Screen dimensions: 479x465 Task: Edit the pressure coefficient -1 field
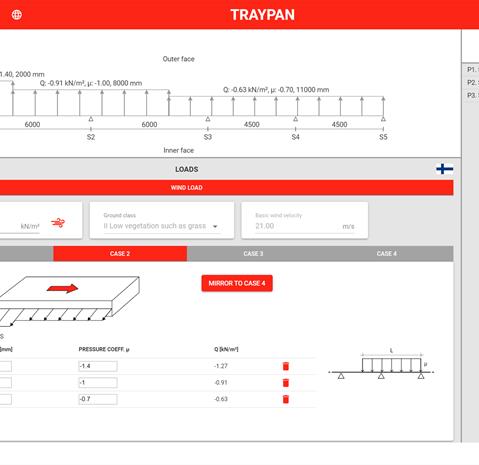(98, 383)
